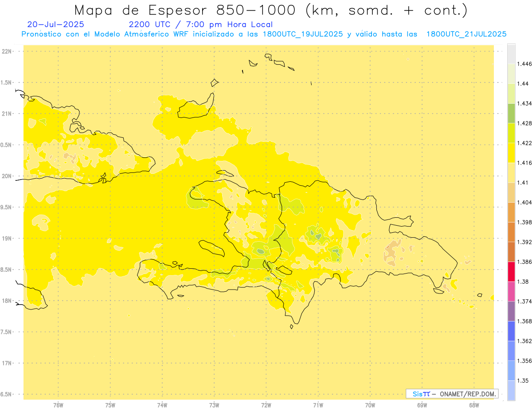Click the "70W" longitude label
The width and height of the screenshot is (532, 411).
[370, 405]
